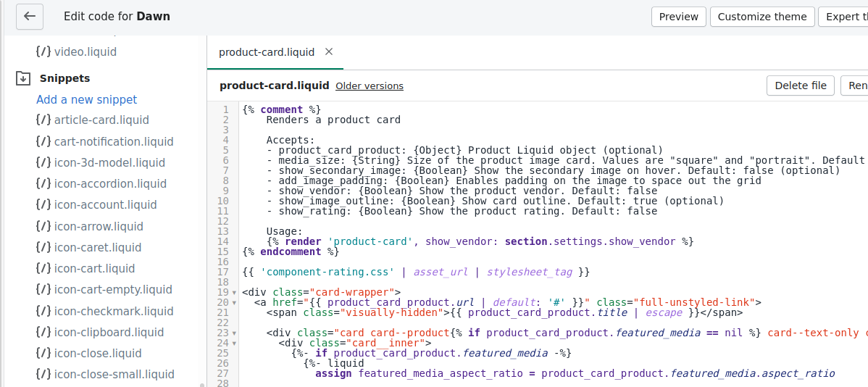Collapse code fold arrow on line 19
This screenshot has width=868, height=387.
234,293
